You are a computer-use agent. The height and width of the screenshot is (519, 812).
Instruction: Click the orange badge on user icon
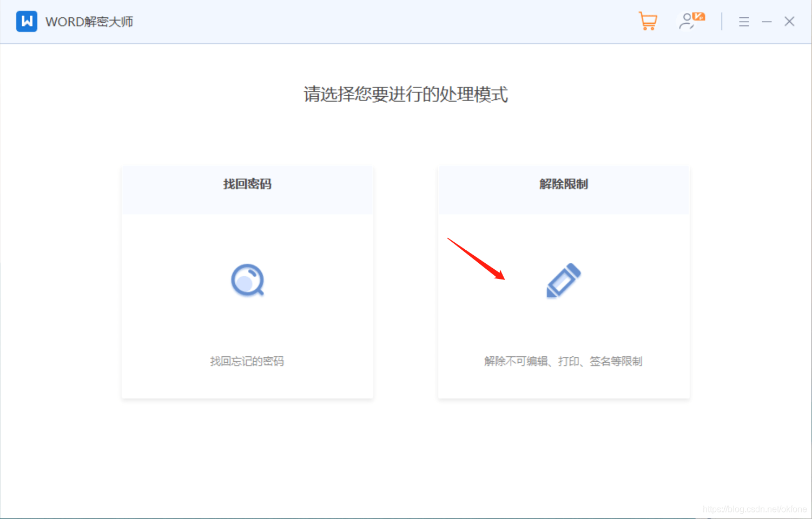[699, 17]
